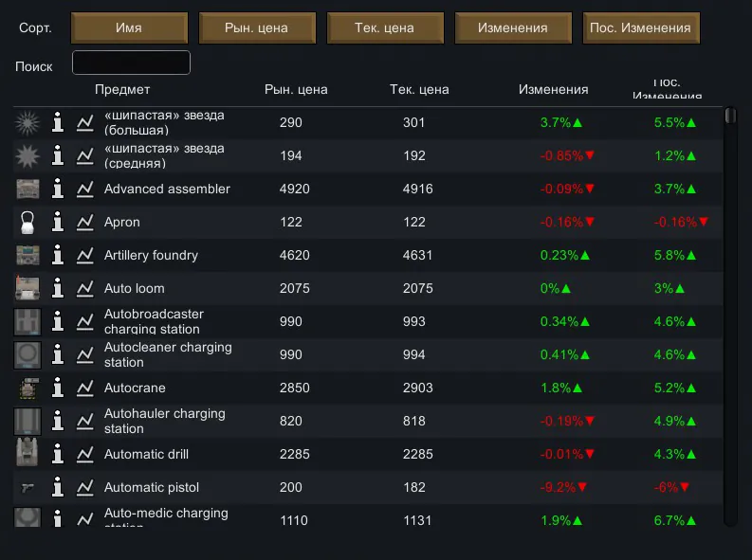This screenshot has width=752, height=560.
Task: Show price graph for Apron
Action: click(85, 222)
